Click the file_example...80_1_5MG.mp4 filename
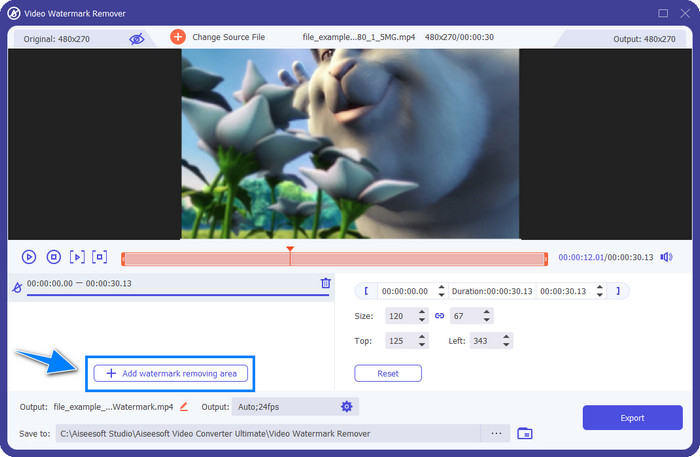 [359, 37]
